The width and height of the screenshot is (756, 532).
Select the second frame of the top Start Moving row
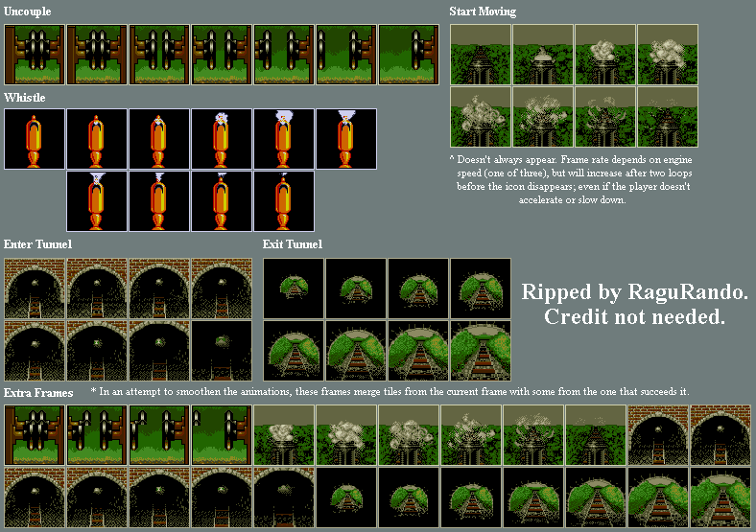pyautogui.click(x=543, y=55)
